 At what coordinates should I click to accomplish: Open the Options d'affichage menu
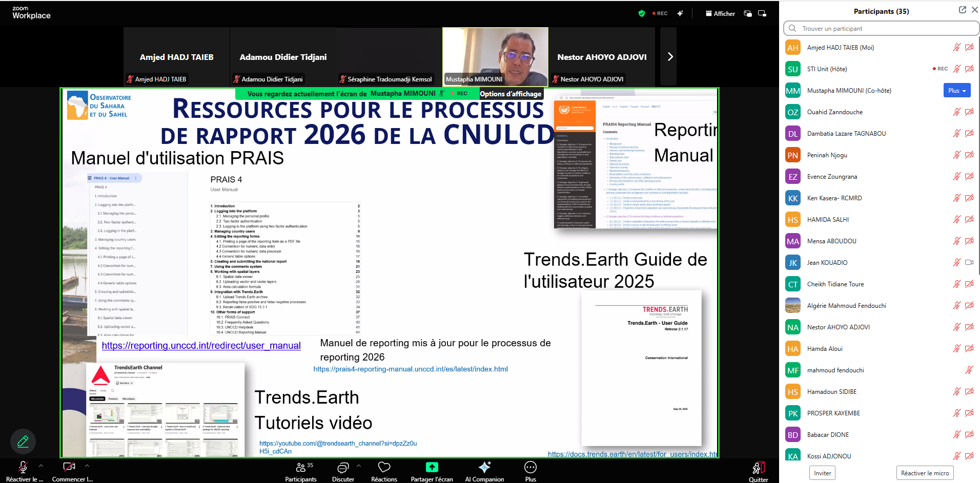(511, 94)
